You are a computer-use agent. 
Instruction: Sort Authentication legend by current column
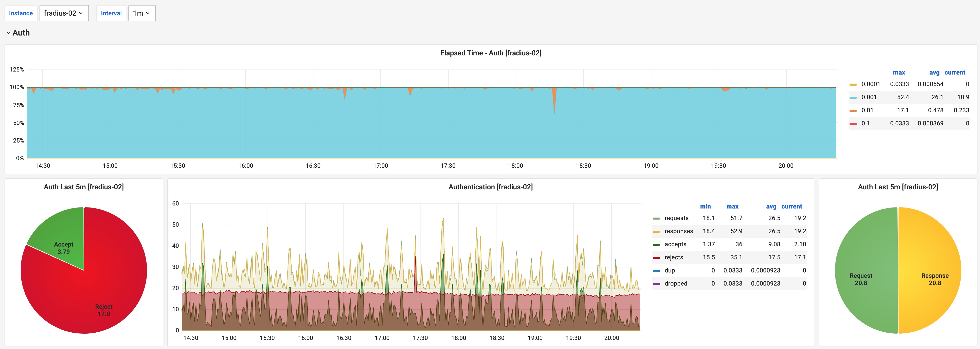click(x=791, y=207)
